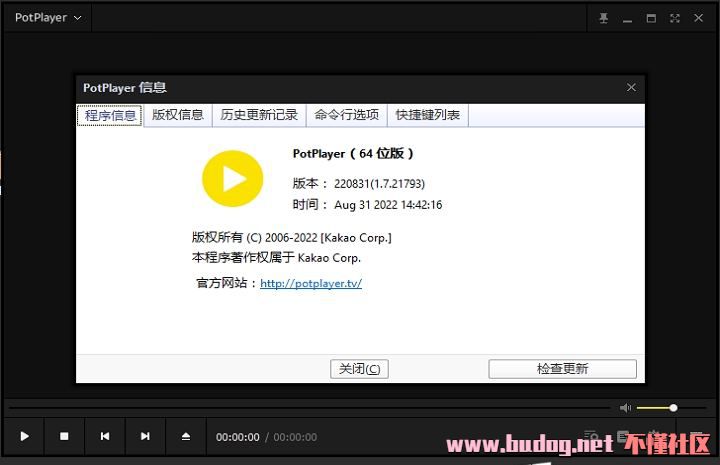Click the 00:00:00 elapsed time display
Viewport: 720px width, 465px height.
pos(237,437)
